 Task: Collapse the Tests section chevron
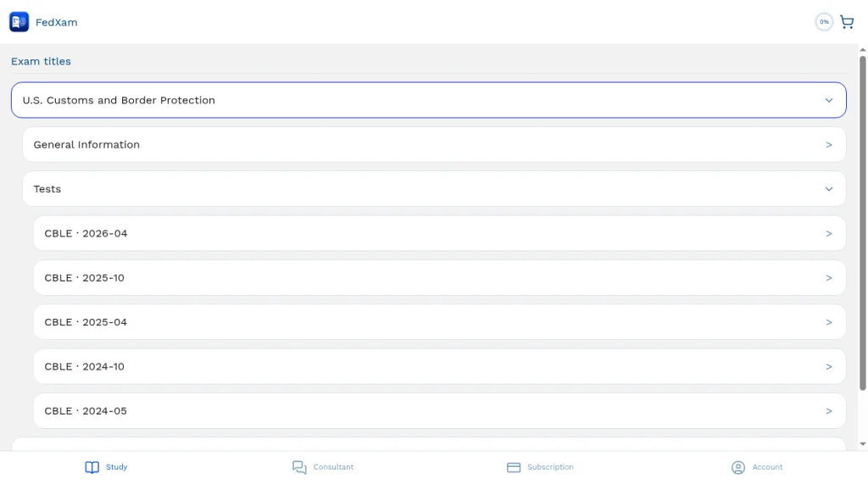(829, 189)
